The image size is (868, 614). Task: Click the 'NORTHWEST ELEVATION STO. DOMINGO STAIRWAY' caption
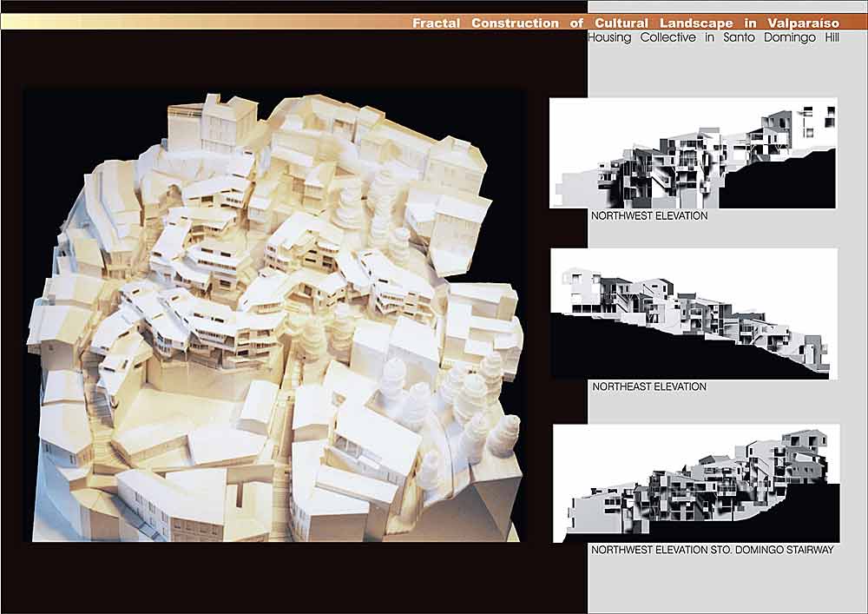tap(712, 550)
